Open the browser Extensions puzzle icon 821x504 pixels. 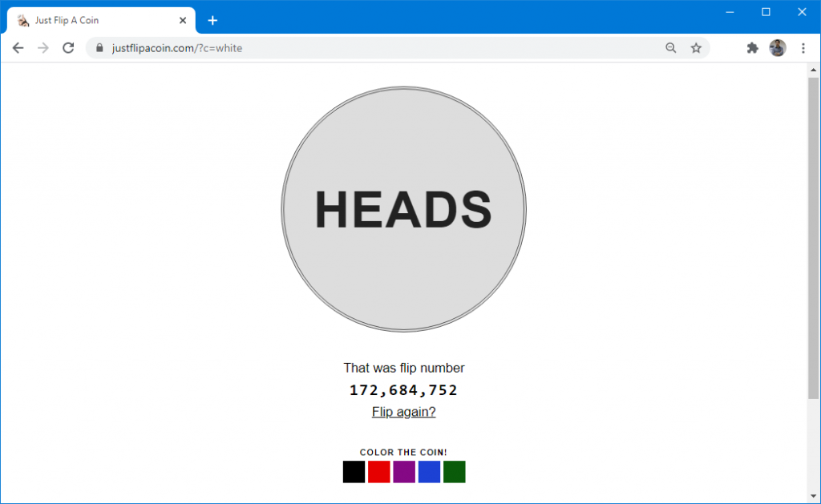[752, 48]
